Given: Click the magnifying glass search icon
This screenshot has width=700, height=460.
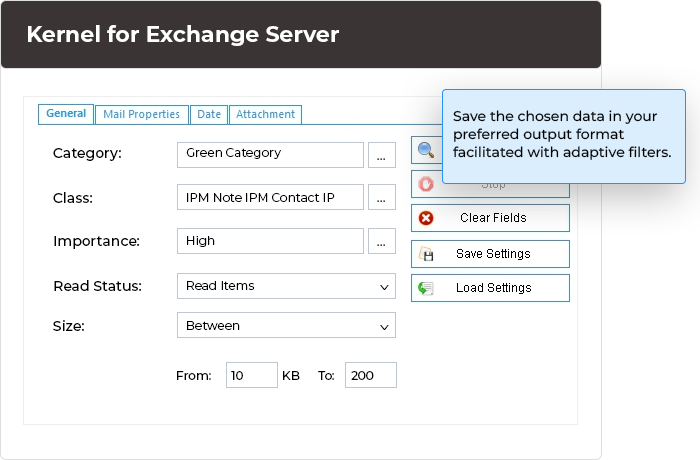Looking at the screenshot, I should click(x=426, y=150).
